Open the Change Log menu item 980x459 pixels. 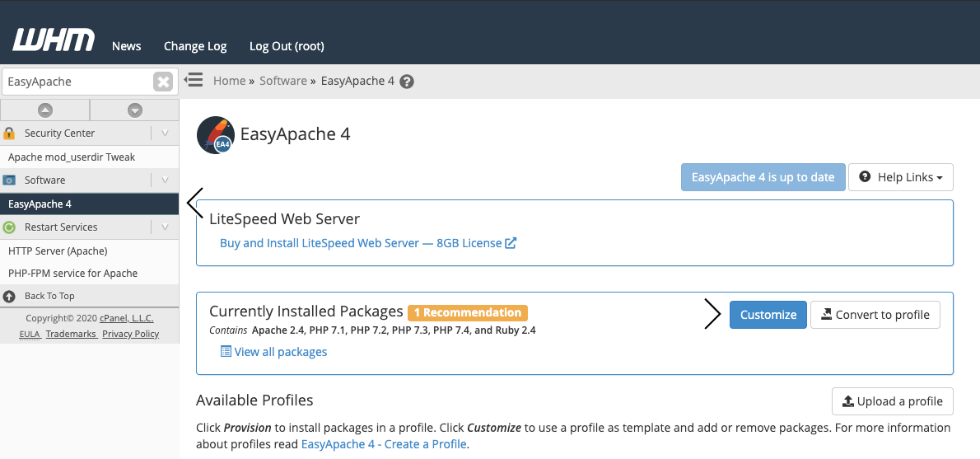click(195, 46)
